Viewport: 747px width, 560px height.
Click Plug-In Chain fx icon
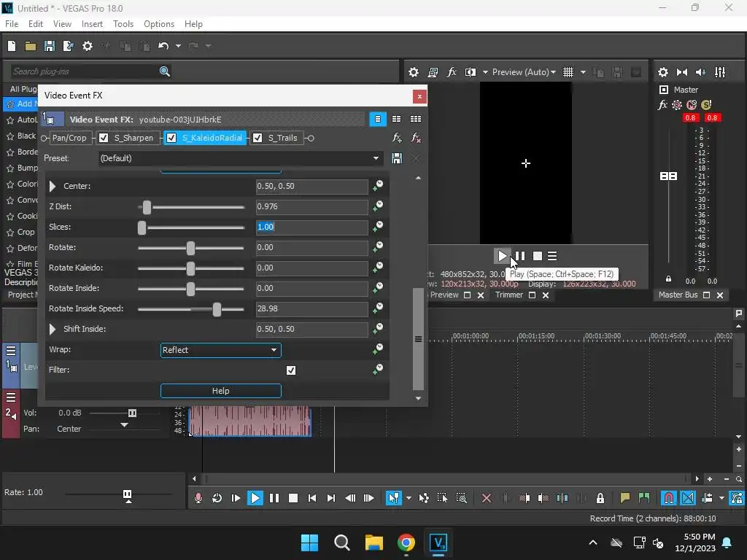point(396,138)
